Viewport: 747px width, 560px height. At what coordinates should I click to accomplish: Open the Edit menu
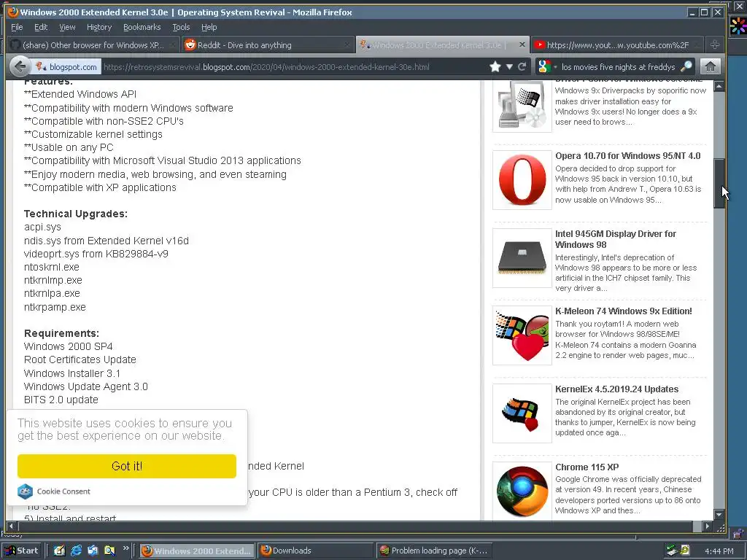coord(41,27)
